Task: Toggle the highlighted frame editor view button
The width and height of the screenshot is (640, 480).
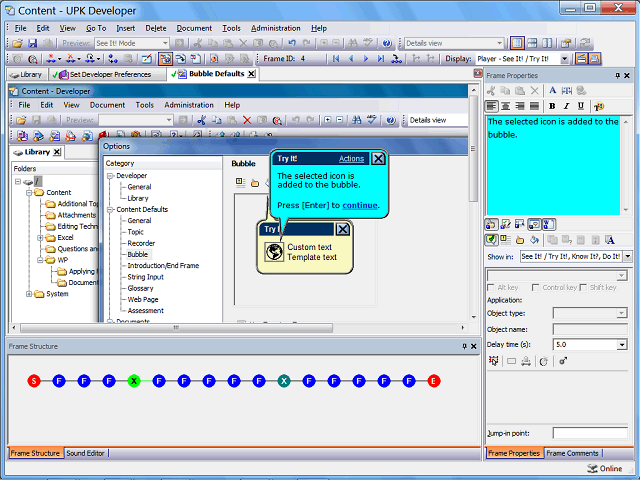Action: (165, 59)
